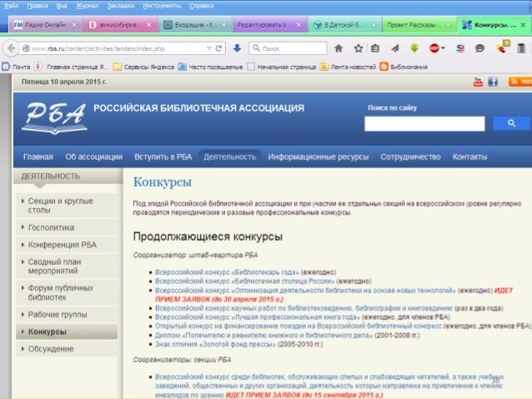This screenshot has height=399, width=532.
Task: Click the trash bin toolbar icon
Action: [521, 48]
